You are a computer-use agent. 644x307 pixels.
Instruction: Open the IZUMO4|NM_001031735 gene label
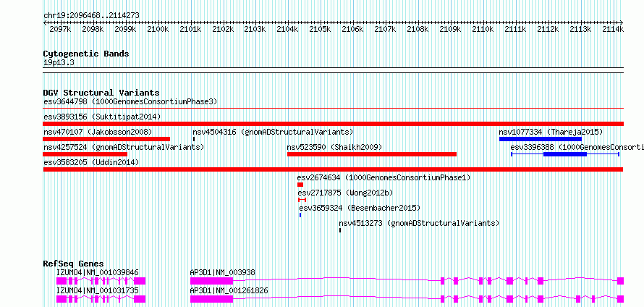pos(98,290)
